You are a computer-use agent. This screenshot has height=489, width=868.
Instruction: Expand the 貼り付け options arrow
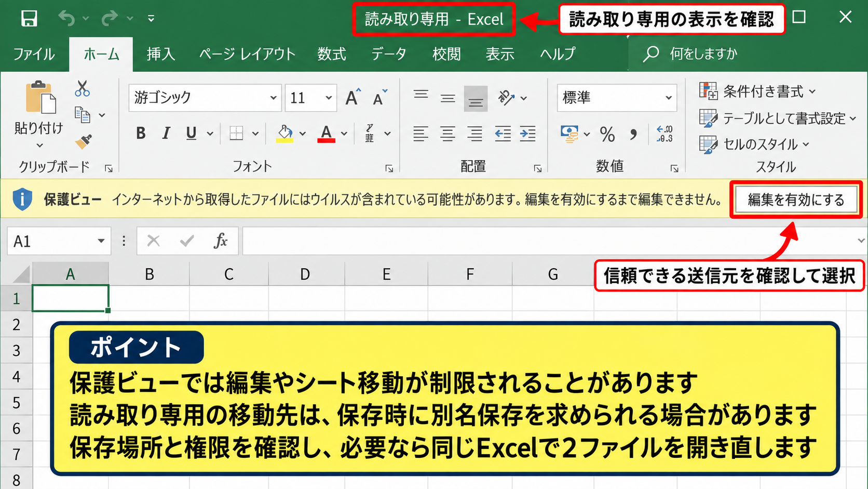pyautogui.click(x=39, y=146)
